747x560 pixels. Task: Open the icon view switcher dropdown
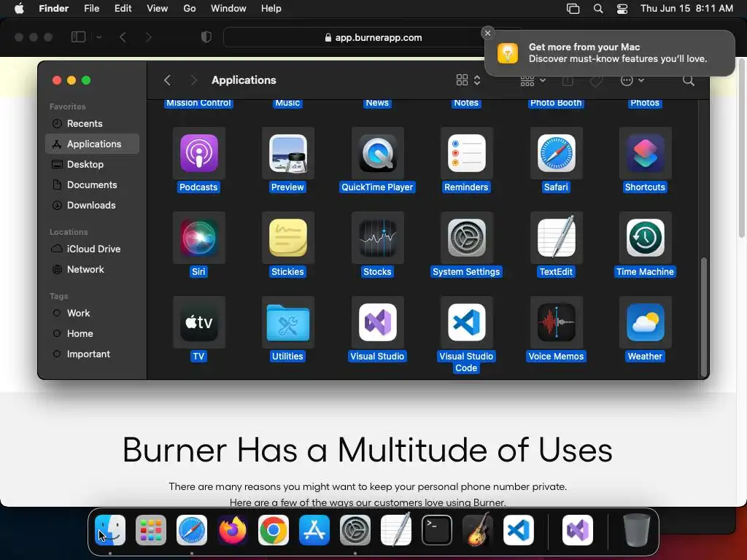coord(469,80)
